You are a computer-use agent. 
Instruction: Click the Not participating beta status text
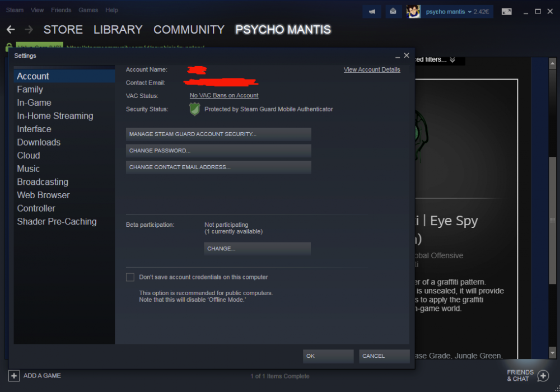pyautogui.click(x=226, y=225)
